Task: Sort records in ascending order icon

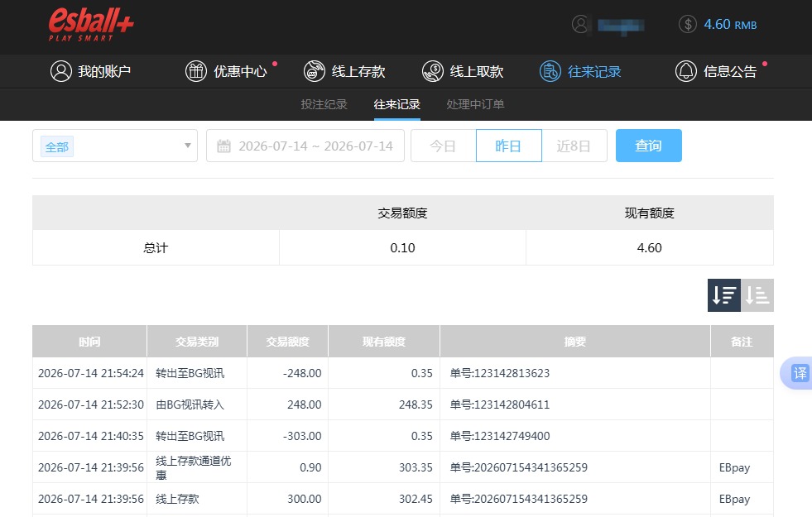Action: pyautogui.click(x=757, y=295)
